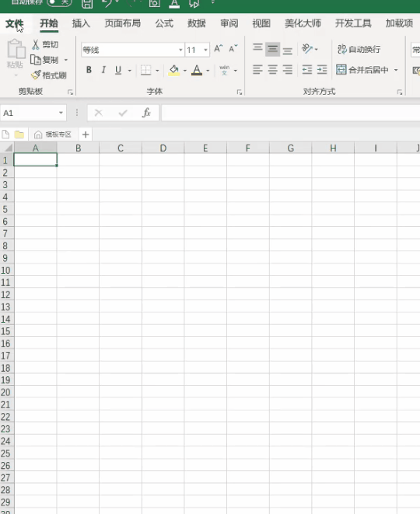
Task: Open the 美化大师 tab
Action: 303,23
